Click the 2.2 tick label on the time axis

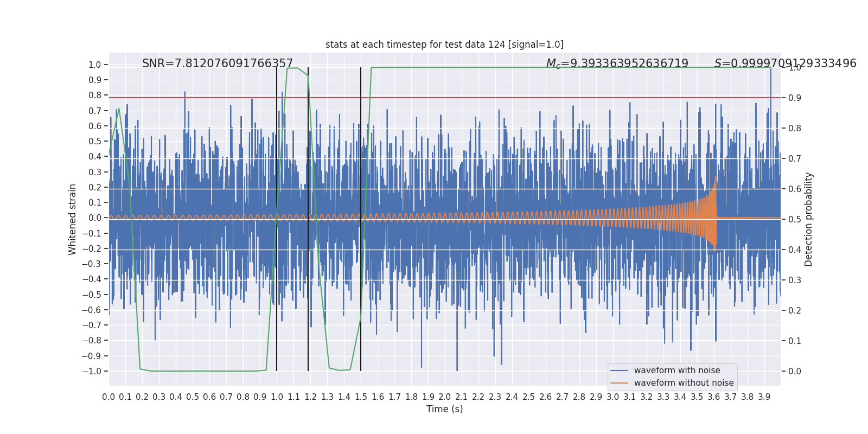tap(478, 397)
